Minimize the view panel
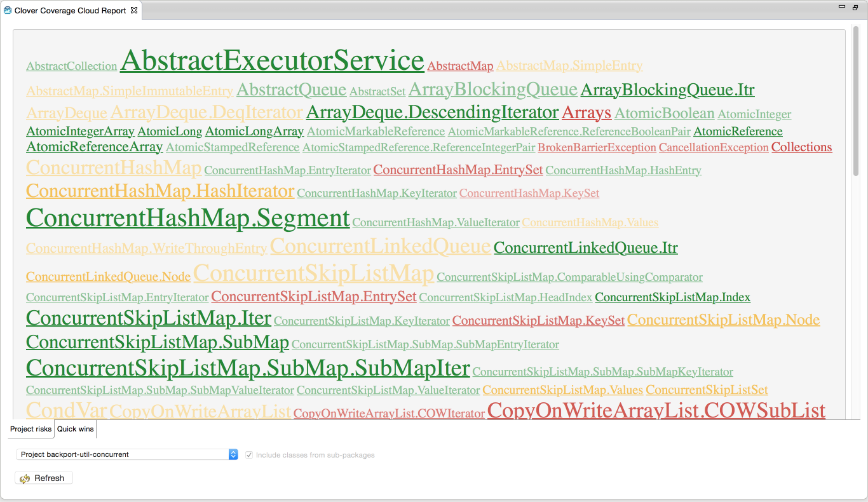This screenshot has width=868, height=502. point(842,7)
